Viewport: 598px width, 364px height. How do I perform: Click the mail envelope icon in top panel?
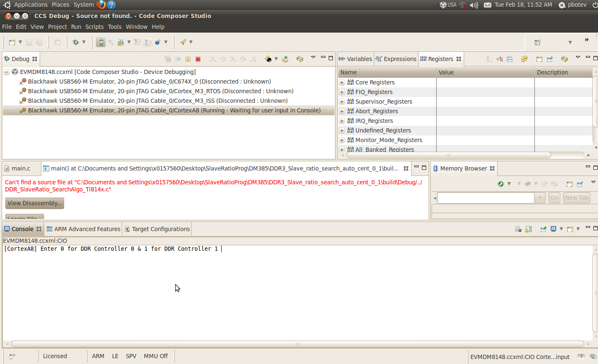pos(488,5)
